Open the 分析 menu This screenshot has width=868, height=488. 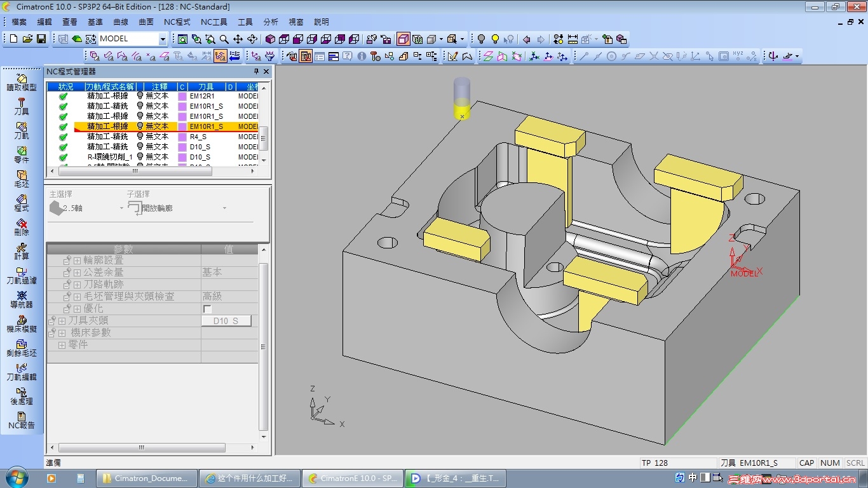point(271,22)
